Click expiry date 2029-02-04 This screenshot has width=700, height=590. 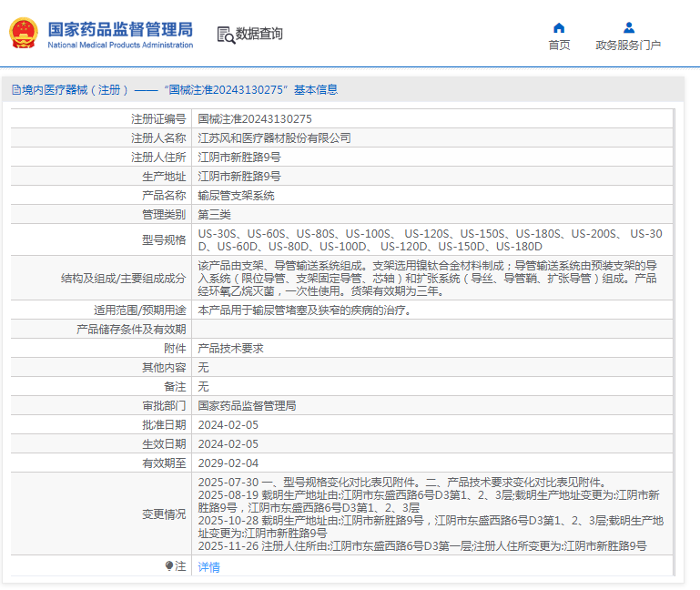[x=228, y=463]
